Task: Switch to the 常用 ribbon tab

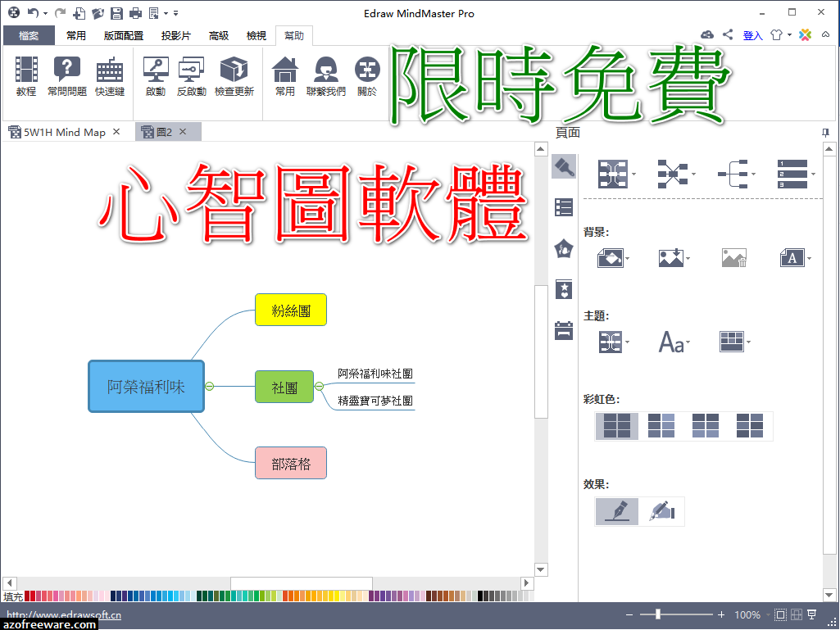Action: (76, 36)
